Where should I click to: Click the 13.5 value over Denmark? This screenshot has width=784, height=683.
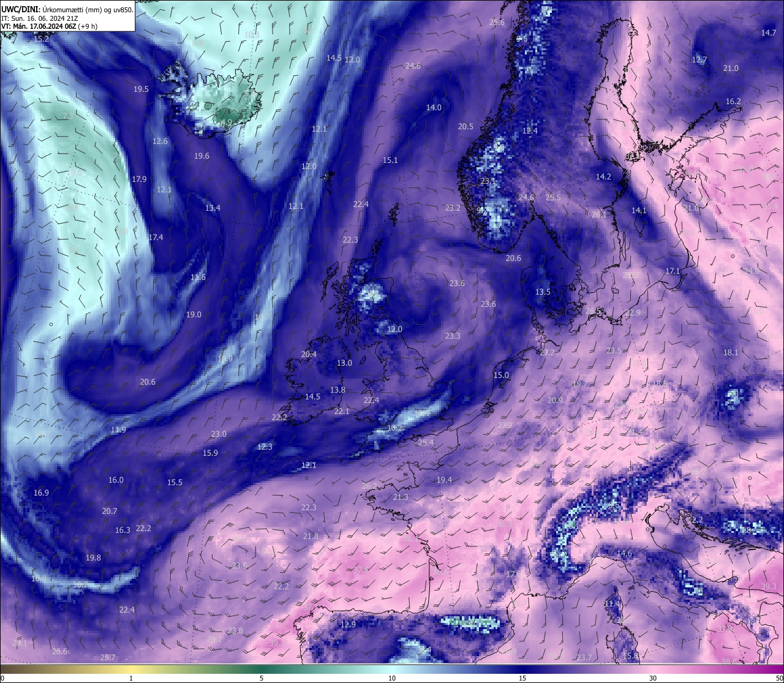(543, 292)
